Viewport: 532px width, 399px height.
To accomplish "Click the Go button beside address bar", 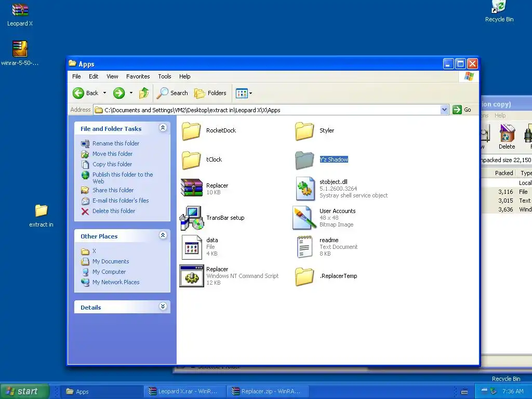I will 462,110.
